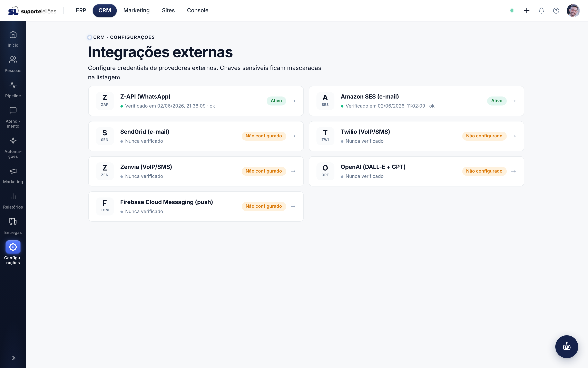Click the FCM tile icon
The image size is (588, 368).
[x=105, y=206]
